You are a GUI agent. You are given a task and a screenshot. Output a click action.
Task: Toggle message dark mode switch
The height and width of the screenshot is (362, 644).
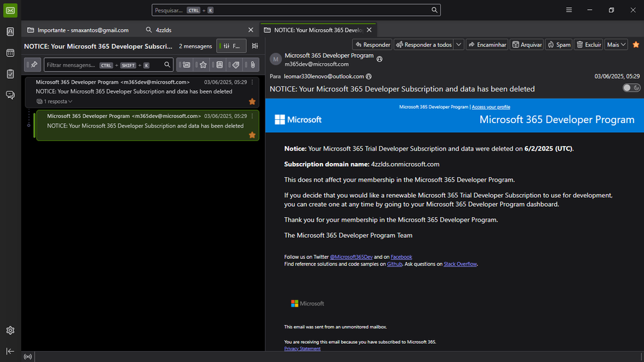coord(631,88)
